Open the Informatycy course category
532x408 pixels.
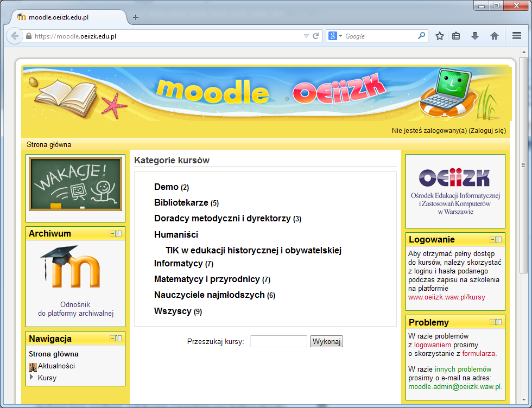179,264
